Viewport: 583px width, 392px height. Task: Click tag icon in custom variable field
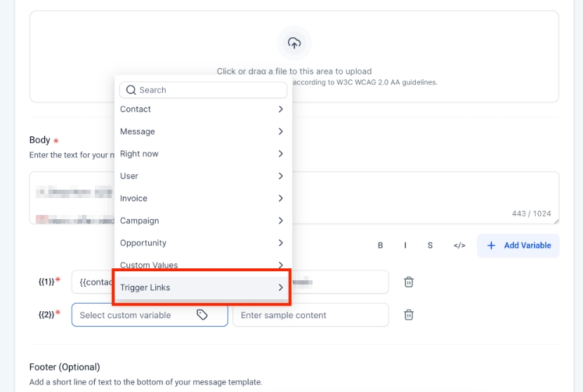coord(202,315)
